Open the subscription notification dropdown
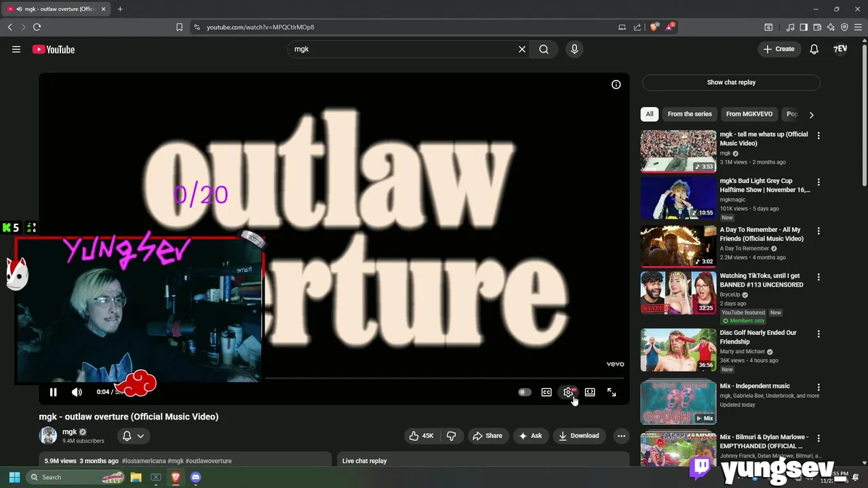868x488 pixels. click(134, 436)
